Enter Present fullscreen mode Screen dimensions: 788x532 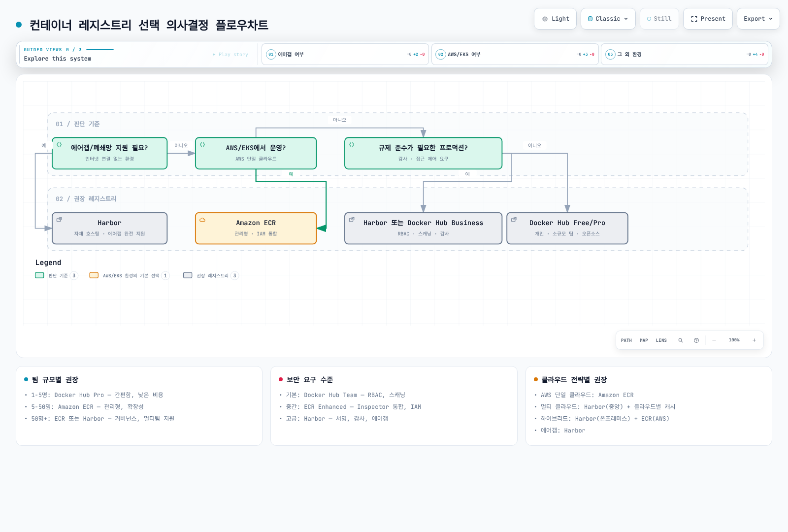[708, 19]
